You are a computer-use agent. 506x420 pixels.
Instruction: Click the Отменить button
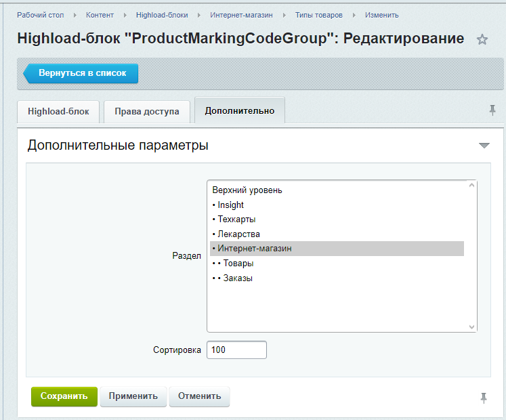point(199,396)
